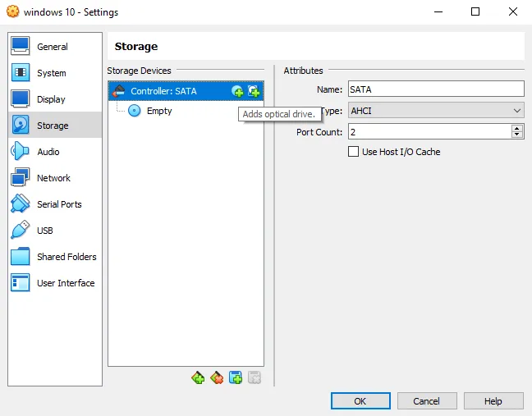
Task: Open the controller Type AHCI dropdown
Action: 436,111
